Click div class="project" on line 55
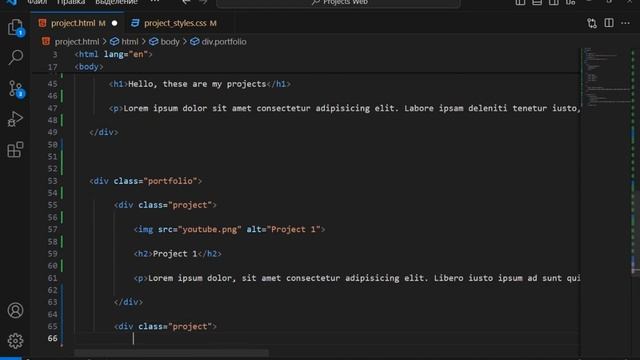Image resolution: width=640 pixels, height=360 pixels. point(165,205)
